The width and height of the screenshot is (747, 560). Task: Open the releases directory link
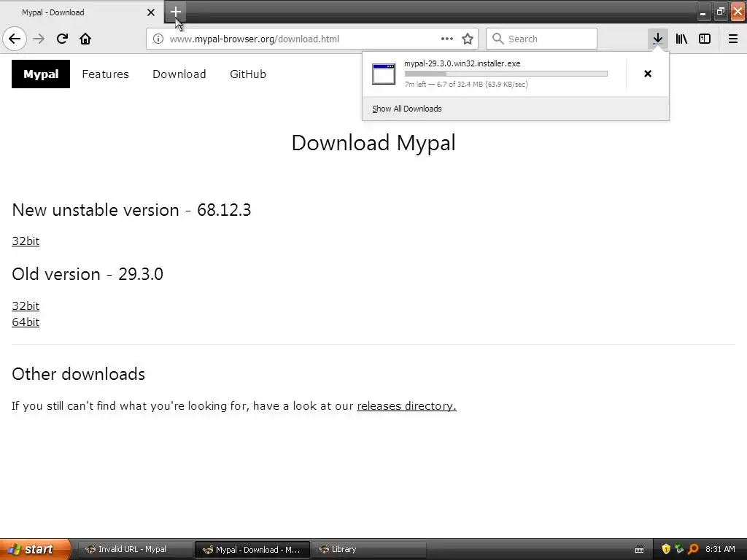coord(406,405)
